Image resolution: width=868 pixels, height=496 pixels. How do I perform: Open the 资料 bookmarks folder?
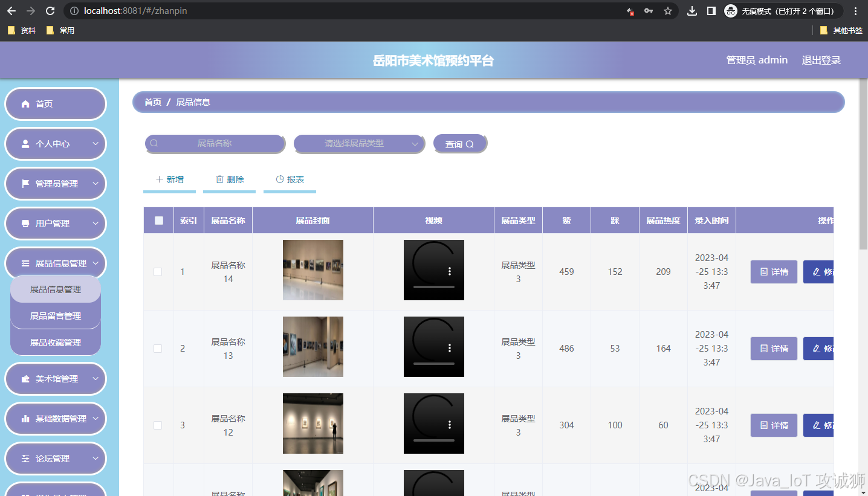pyautogui.click(x=21, y=30)
